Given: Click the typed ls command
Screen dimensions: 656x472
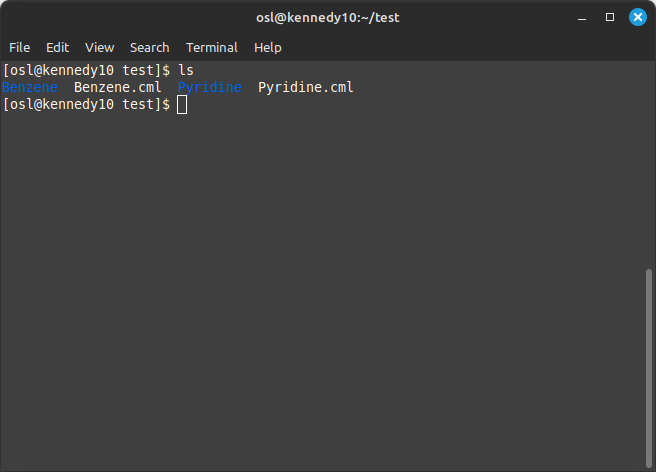Looking at the screenshot, I should (186, 70).
